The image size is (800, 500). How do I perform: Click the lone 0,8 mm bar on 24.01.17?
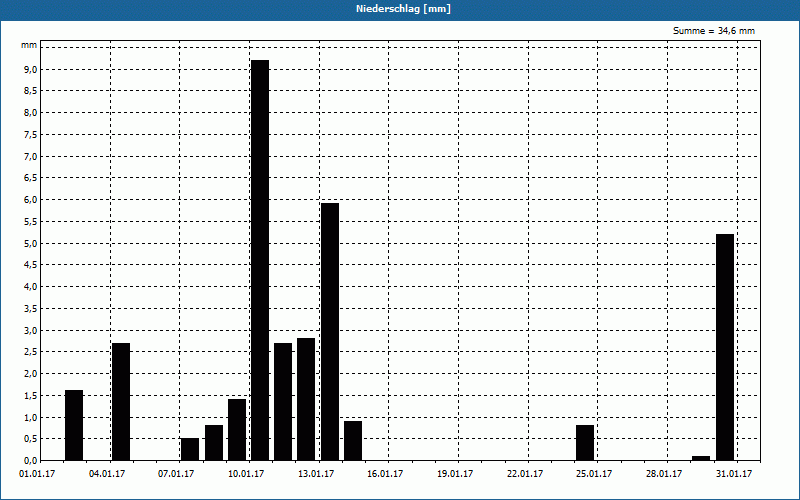585,443
